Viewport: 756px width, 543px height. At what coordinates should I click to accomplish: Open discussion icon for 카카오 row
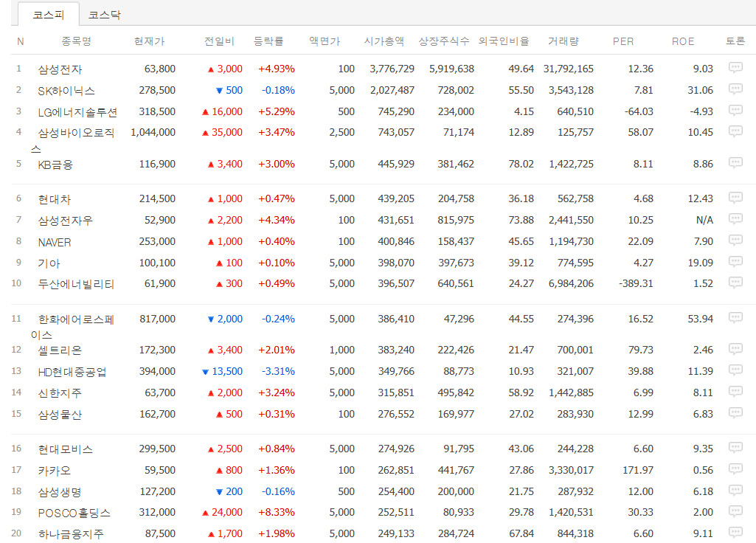[735, 469]
